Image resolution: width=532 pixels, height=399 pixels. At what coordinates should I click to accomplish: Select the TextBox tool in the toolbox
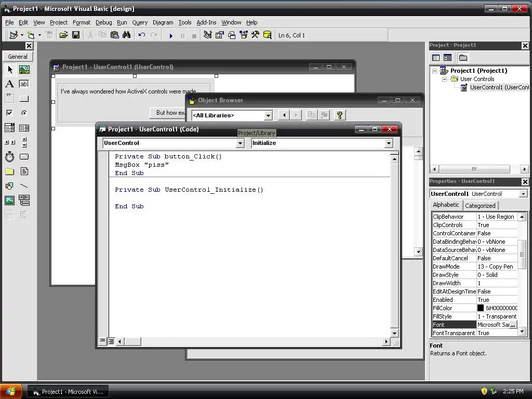tap(24, 84)
